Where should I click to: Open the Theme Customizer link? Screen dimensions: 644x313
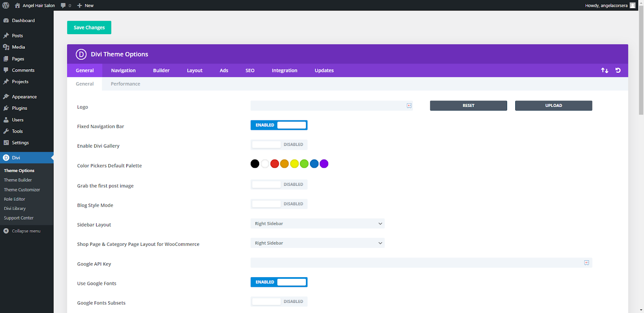coord(22,190)
